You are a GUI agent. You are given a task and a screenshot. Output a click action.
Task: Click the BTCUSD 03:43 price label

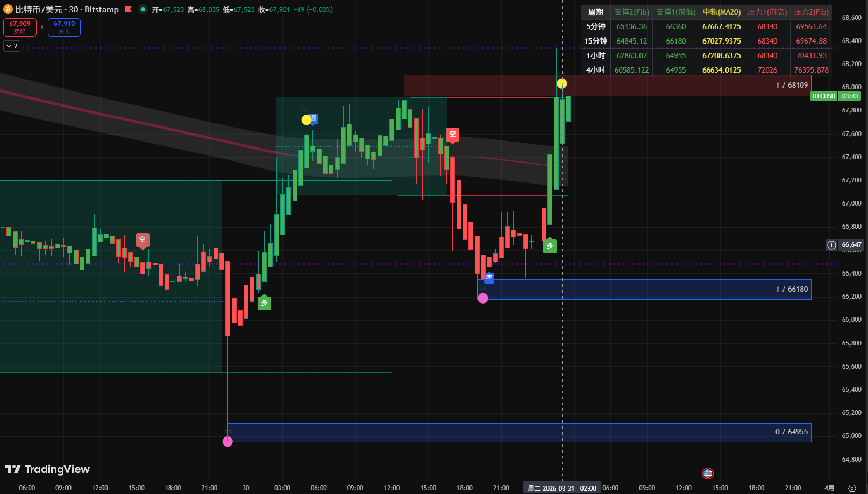[x=836, y=96]
